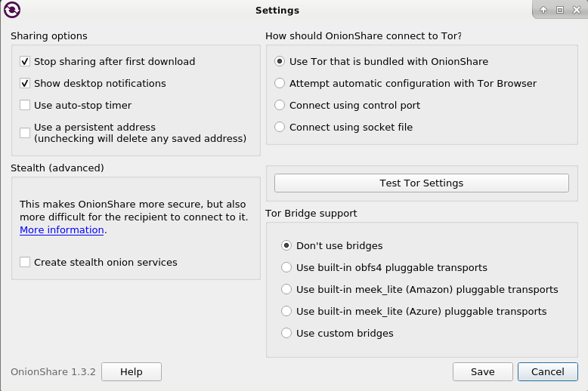
Task: Choose the Use custom bridges option
Action: [286, 334]
